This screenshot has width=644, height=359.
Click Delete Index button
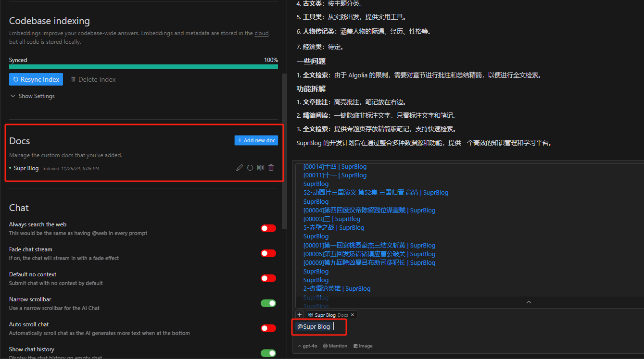pyautogui.click(x=93, y=79)
